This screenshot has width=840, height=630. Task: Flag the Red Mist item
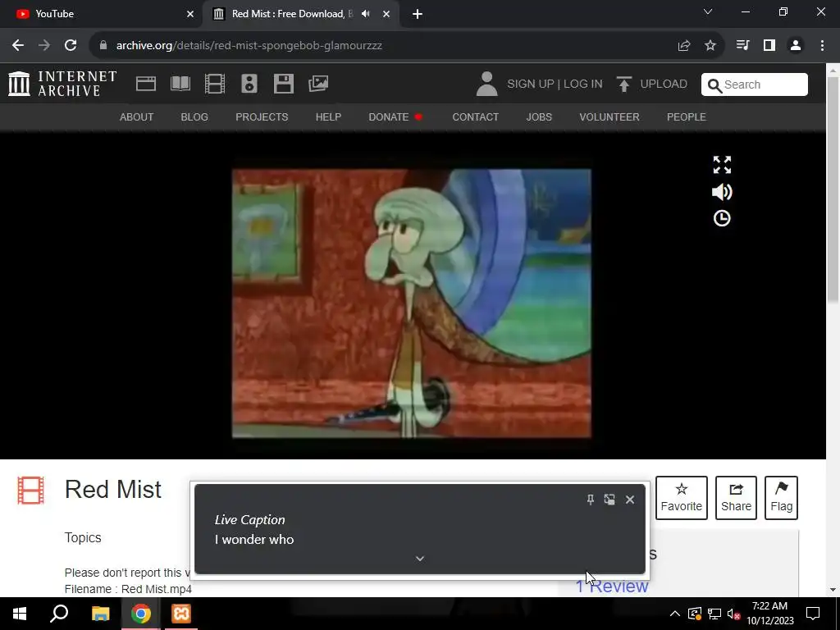(781, 498)
